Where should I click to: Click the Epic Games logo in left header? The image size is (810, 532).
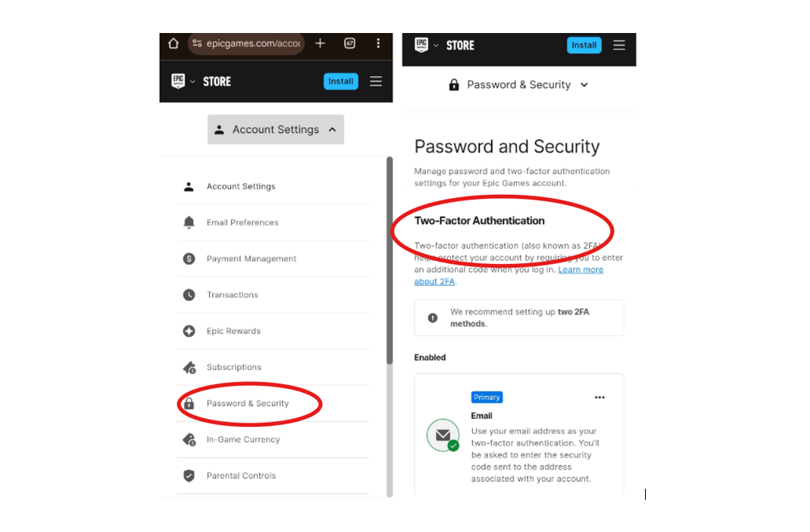point(178,81)
